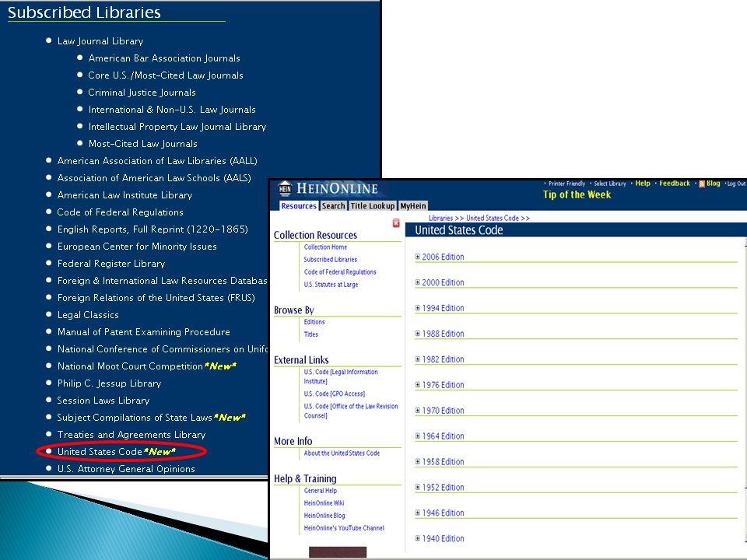Viewport: 747px width, 560px height.
Task: Select European Center for Minority Issues
Action: tap(137, 247)
